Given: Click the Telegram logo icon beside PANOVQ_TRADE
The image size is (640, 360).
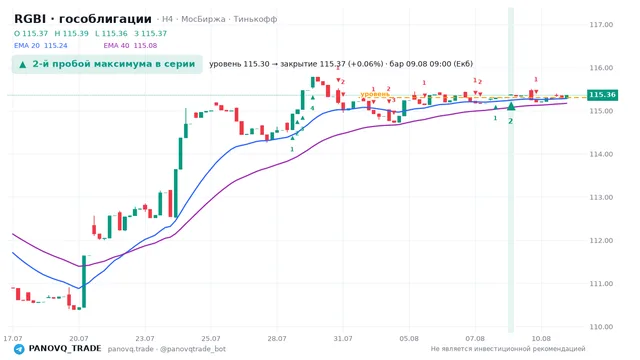Looking at the screenshot, I should (19, 349).
